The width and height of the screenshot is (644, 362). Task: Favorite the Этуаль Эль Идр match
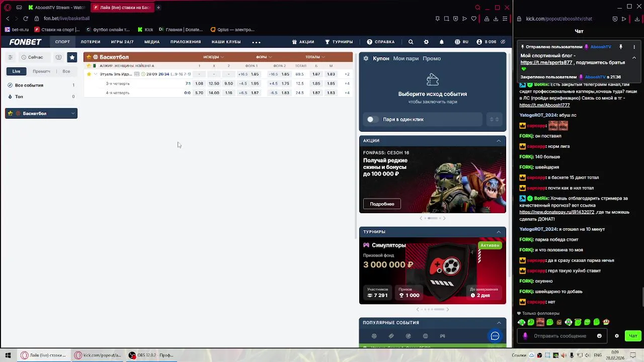point(89,74)
